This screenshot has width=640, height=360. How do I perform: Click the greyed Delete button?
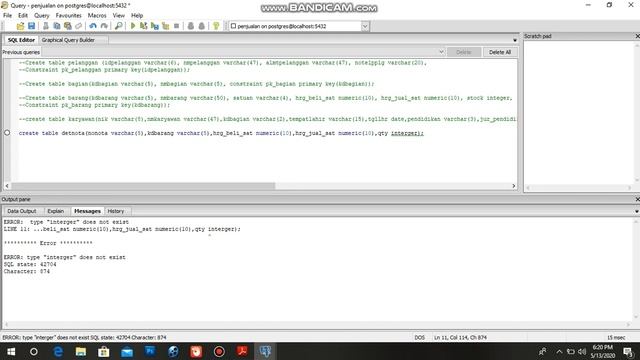click(x=463, y=52)
